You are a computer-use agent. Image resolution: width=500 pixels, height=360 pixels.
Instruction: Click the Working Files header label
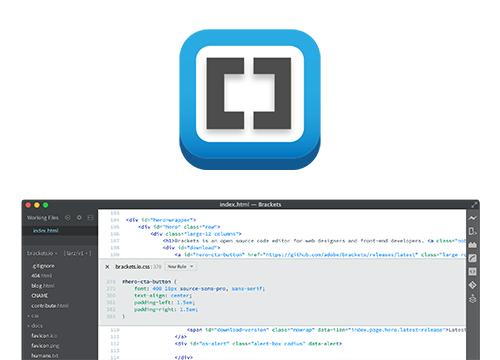click(x=43, y=218)
